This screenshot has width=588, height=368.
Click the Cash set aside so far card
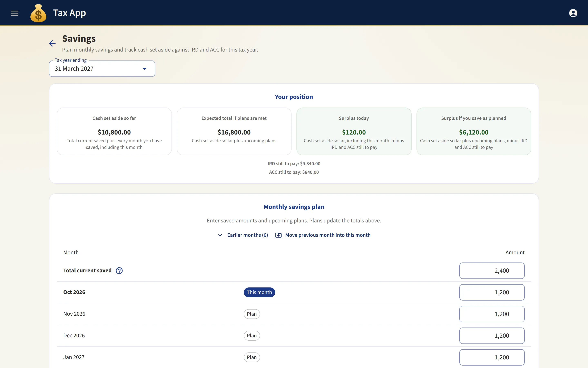[x=114, y=131]
